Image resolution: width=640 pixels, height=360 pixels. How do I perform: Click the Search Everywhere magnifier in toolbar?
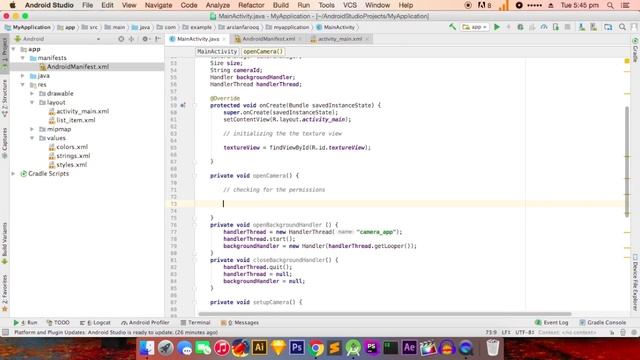[x=622, y=27]
